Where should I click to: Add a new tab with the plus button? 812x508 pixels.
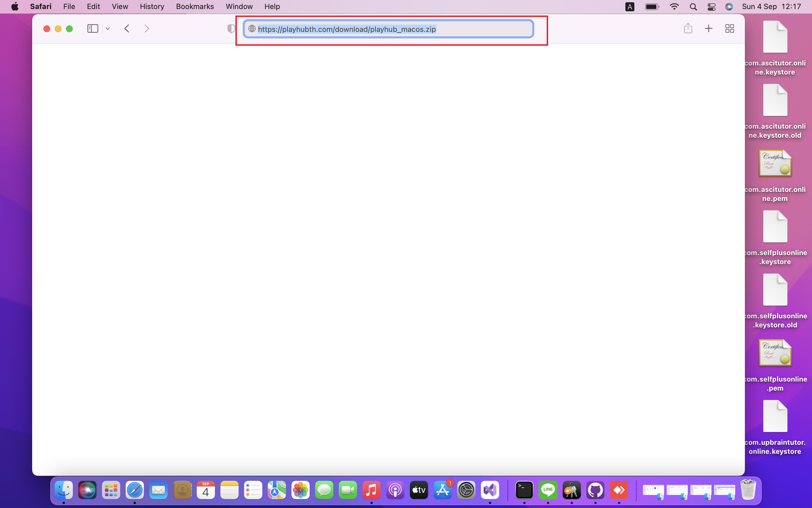coord(709,29)
